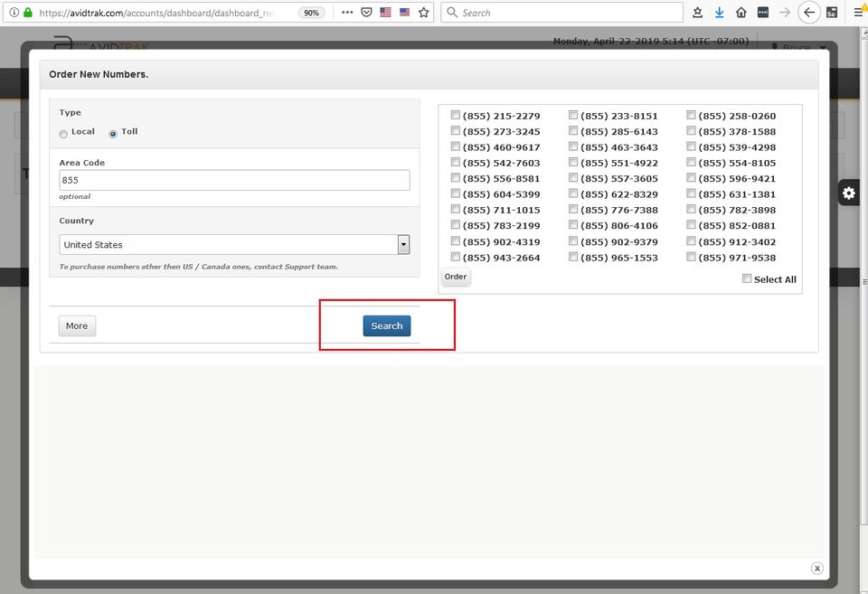The image size is (868, 594).
Task: Check the (855) 596-9421 number
Action: click(x=691, y=178)
